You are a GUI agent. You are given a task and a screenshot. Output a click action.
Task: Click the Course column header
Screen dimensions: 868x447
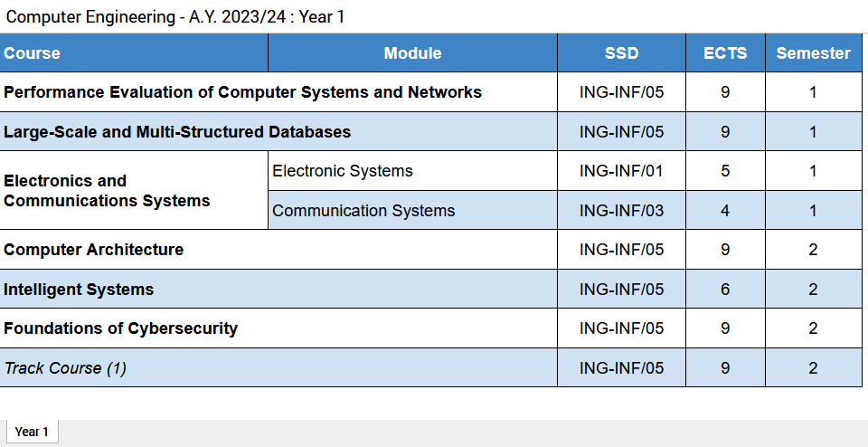pyautogui.click(x=33, y=53)
